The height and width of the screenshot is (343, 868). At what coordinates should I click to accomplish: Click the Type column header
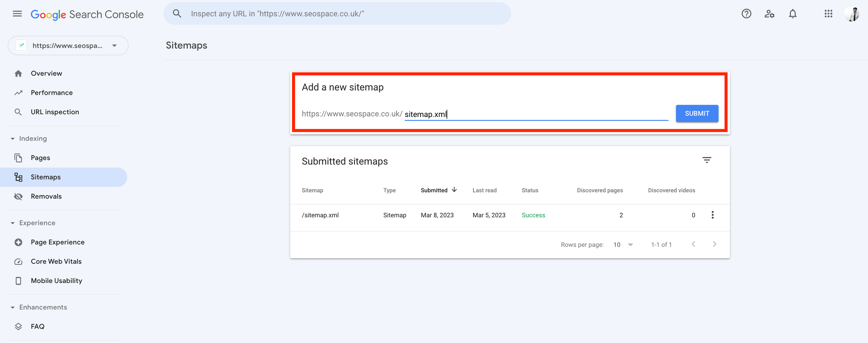point(389,190)
